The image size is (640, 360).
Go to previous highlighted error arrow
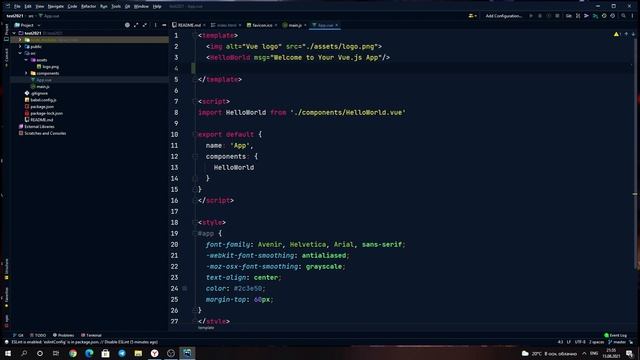point(626,34)
